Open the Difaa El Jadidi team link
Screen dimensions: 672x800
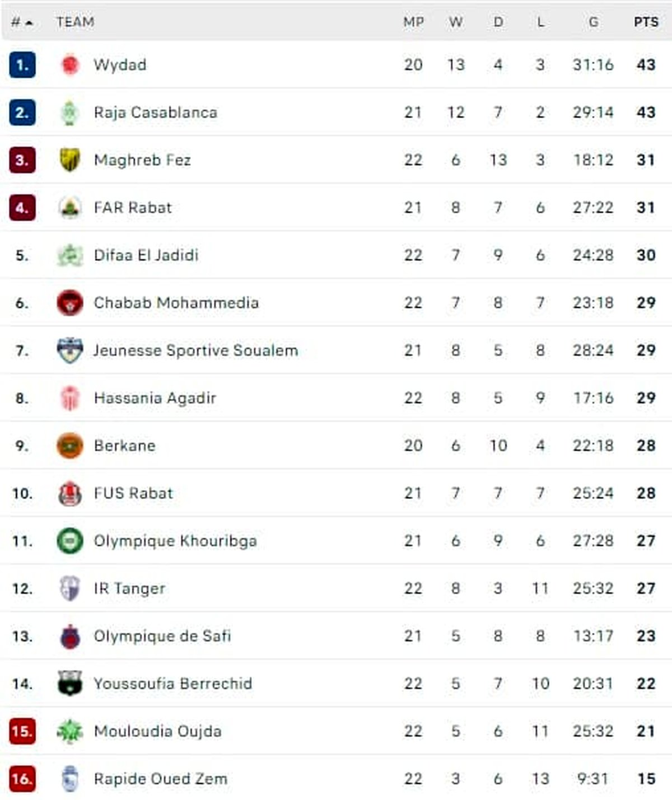pos(146,255)
